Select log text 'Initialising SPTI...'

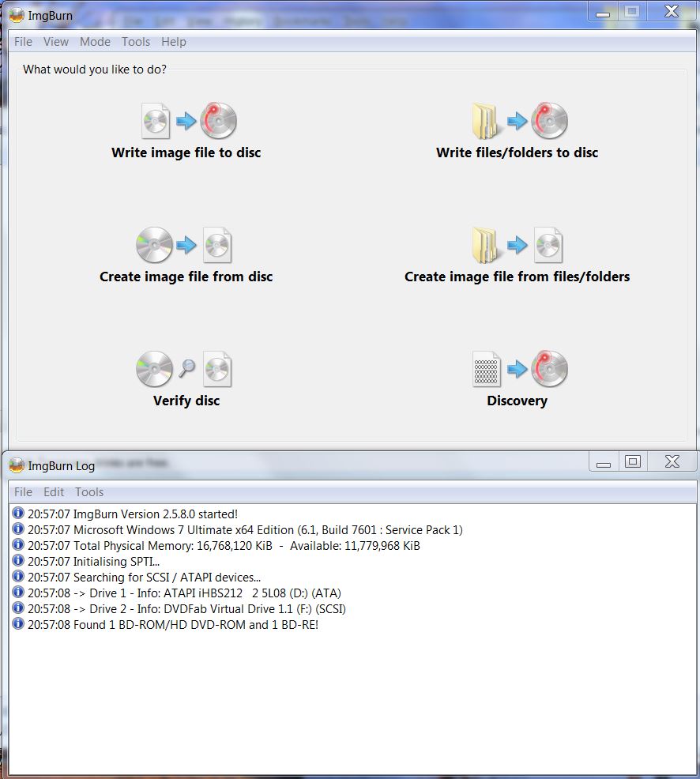[x=116, y=562]
